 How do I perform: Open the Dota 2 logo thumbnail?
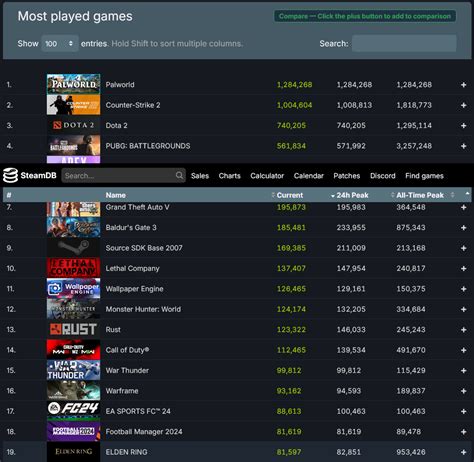coord(73,125)
